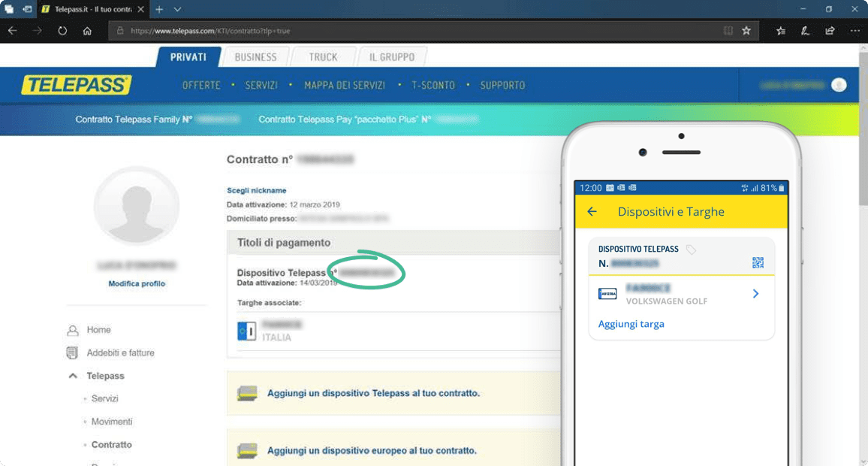Switch to the PRIVATI tab
This screenshot has width=868, height=466.
coord(188,57)
